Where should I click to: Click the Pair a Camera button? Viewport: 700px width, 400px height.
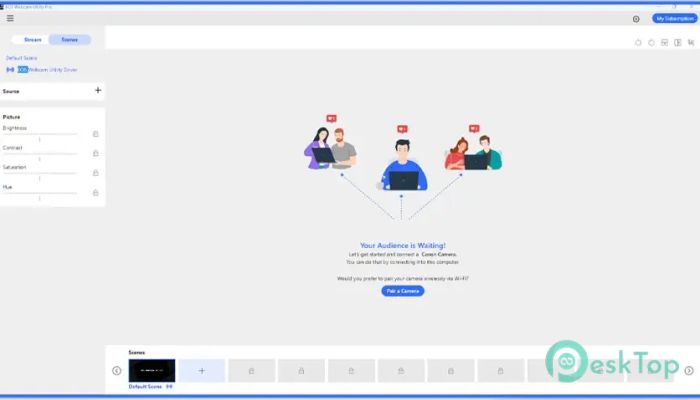(403, 291)
